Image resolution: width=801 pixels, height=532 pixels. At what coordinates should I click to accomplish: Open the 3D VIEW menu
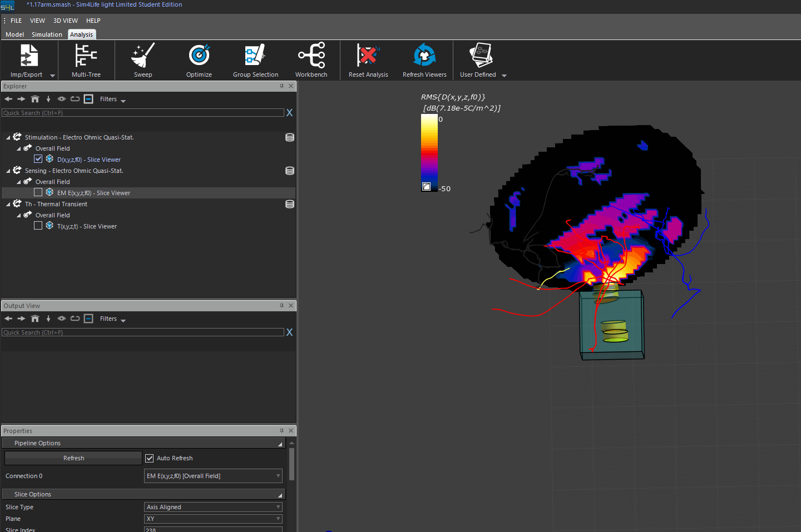(x=66, y=21)
